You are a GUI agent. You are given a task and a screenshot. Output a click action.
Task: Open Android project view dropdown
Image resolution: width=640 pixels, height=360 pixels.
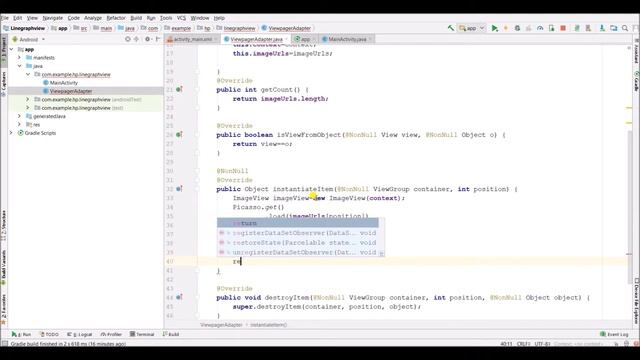point(29,40)
